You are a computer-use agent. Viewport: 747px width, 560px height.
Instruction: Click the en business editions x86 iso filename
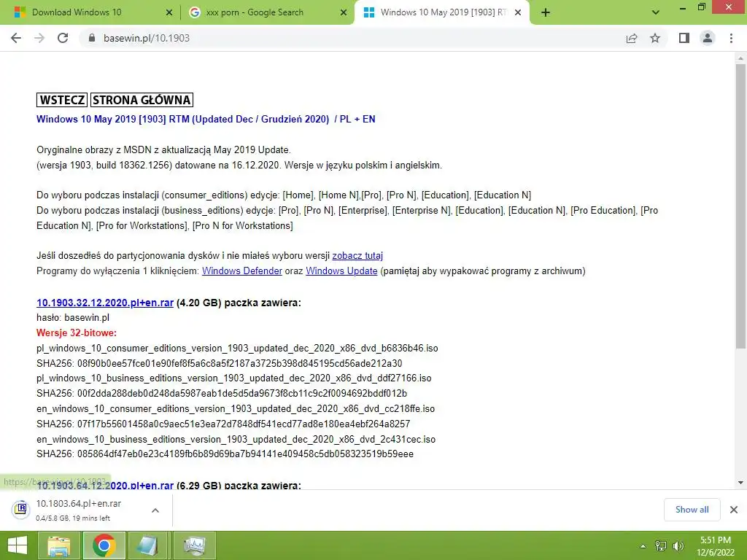click(x=236, y=439)
